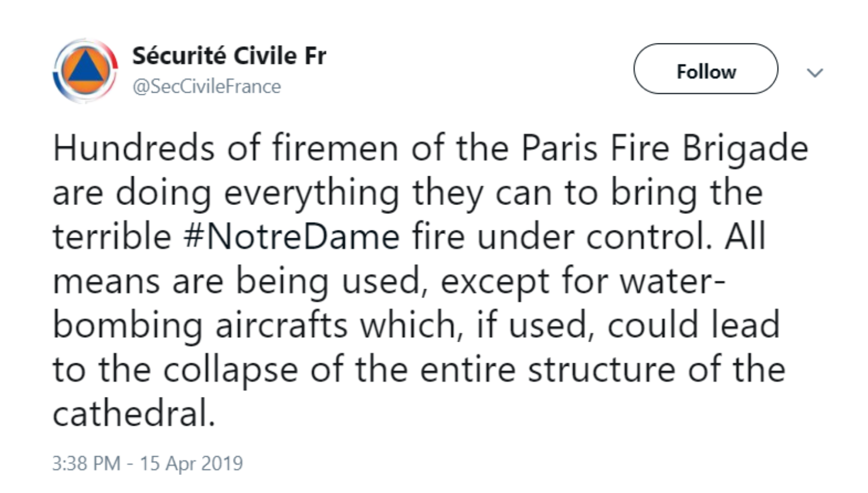Click the word "Hundreds" in the tweet

[134, 148]
